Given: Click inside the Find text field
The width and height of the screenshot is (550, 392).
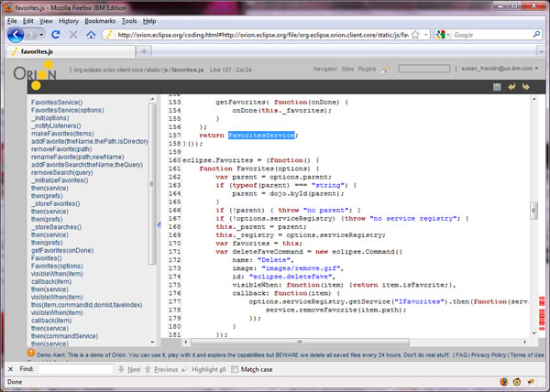Looking at the screenshot, I should point(76,369).
